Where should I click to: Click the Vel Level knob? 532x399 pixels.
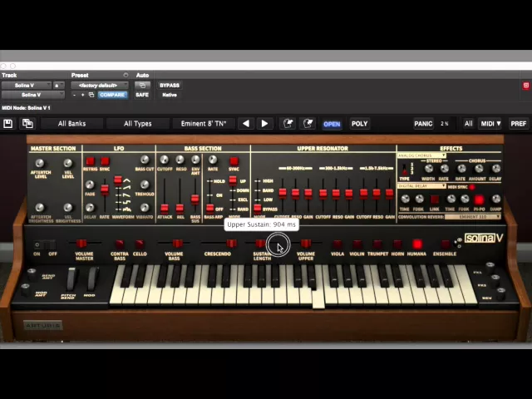tap(68, 163)
